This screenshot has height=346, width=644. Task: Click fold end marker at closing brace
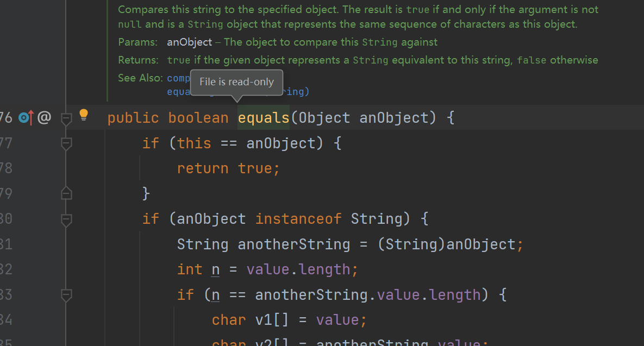[66, 193]
